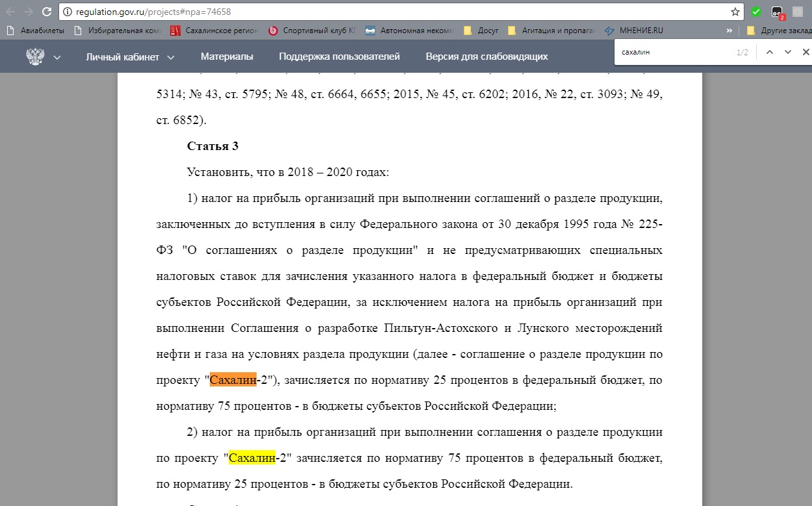This screenshot has height=506, width=812.
Task: Jump to next find match with down arrow
Action: coord(788,53)
